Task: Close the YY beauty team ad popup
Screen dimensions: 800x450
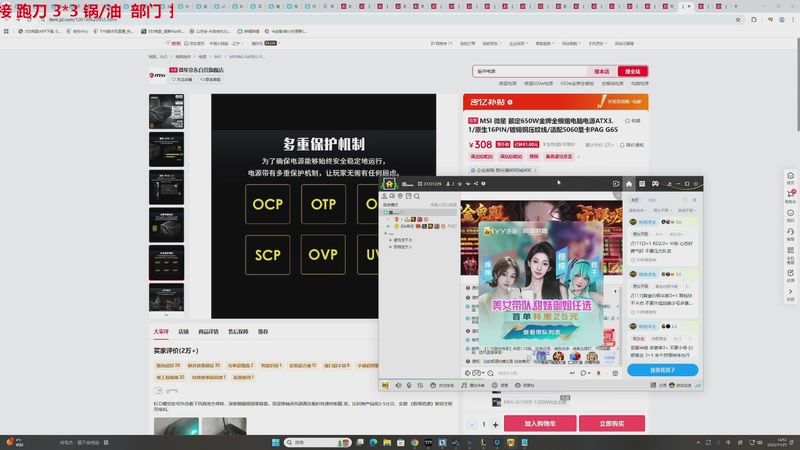Action: coord(597,228)
